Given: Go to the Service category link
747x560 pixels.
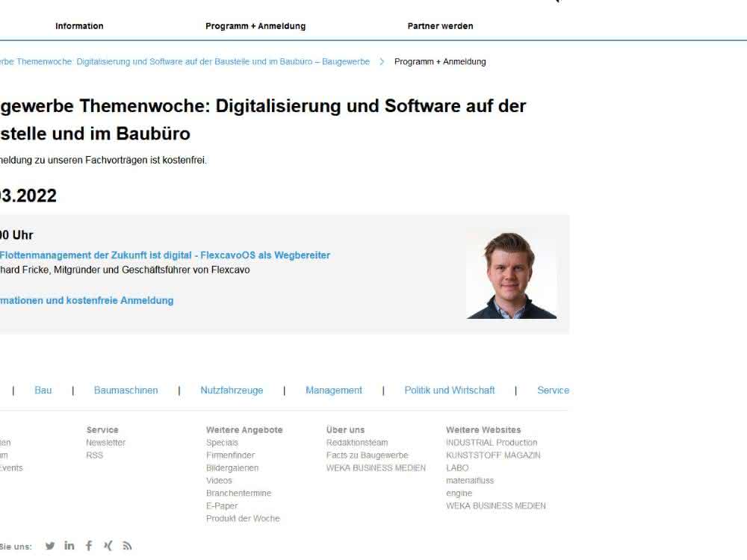Looking at the screenshot, I should click(x=553, y=391).
